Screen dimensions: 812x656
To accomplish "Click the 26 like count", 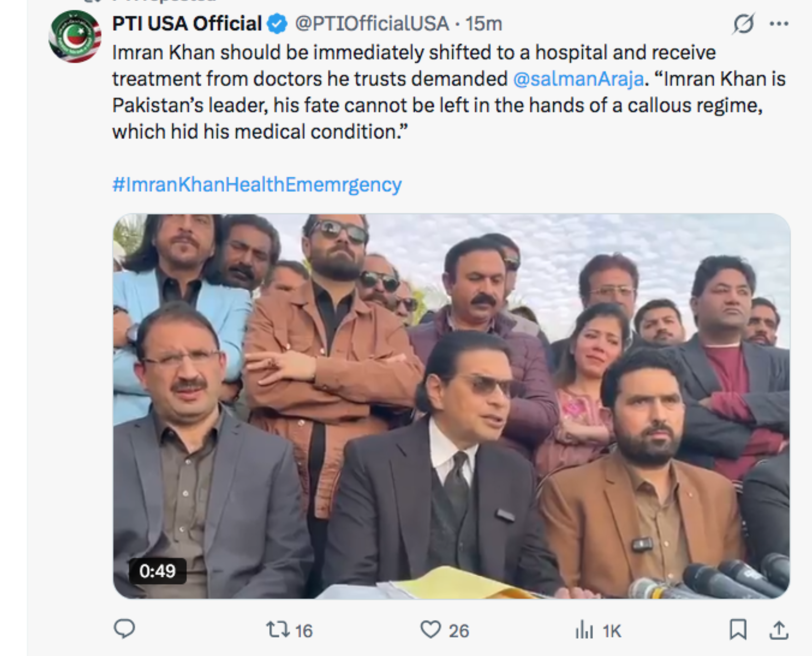I will pyautogui.click(x=459, y=630).
